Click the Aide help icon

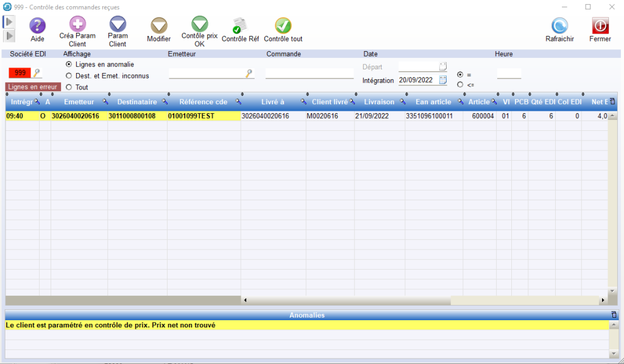point(38,26)
